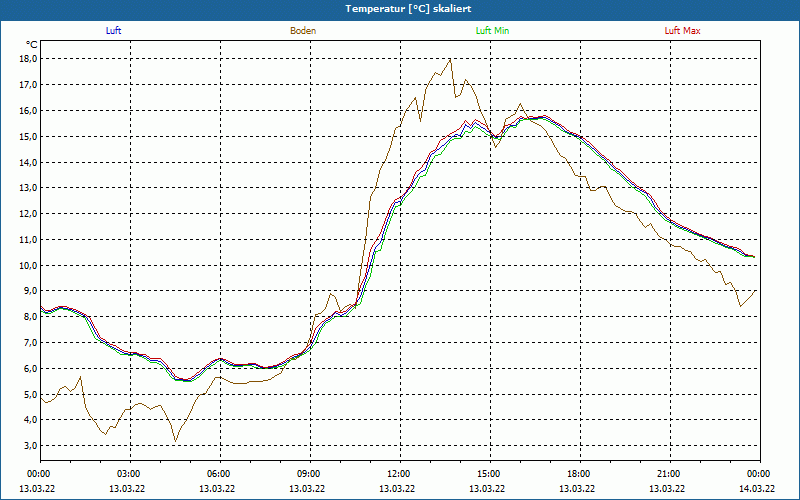The image size is (800, 500).
Task: Click the 7,0 y-axis value
Action: (31, 343)
